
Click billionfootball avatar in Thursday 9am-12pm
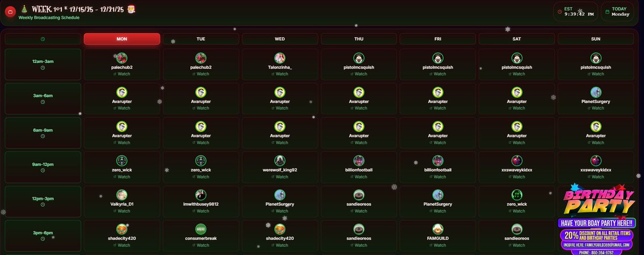[358, 160]
